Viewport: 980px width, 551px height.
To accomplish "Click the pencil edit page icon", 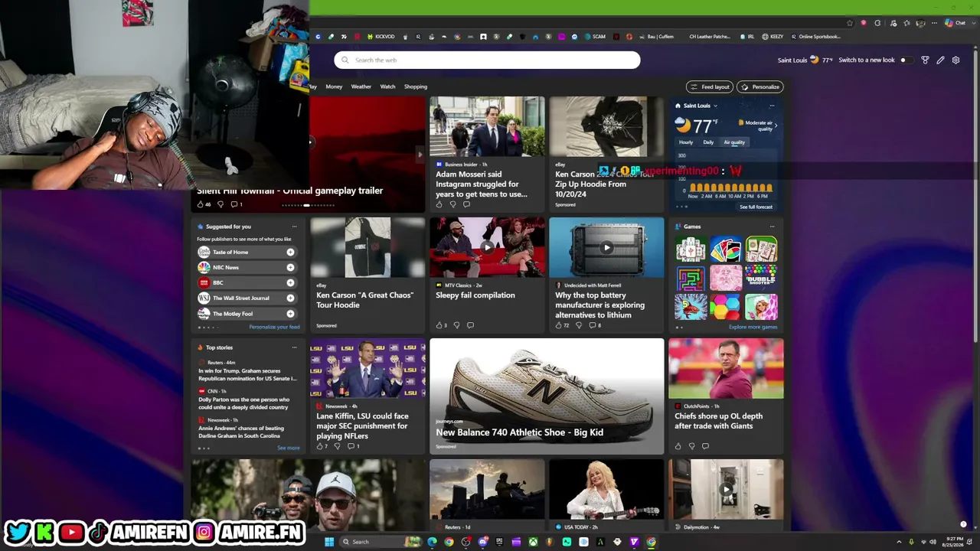I will pyautogui.click(x=940, y=60).
